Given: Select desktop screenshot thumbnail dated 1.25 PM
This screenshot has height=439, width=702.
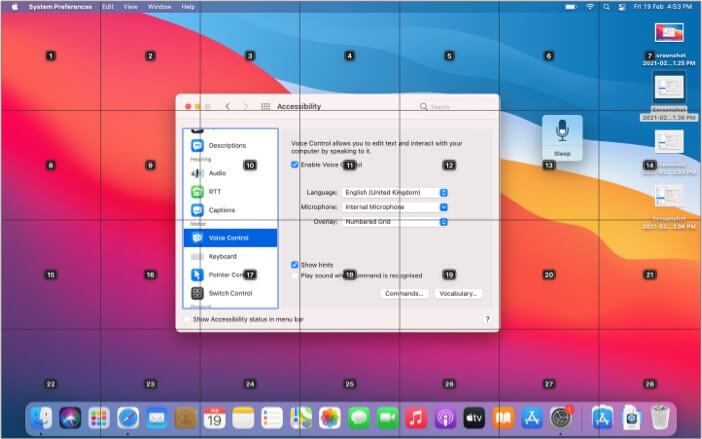Looking at the screenshot, I should [x=669, y=34].
